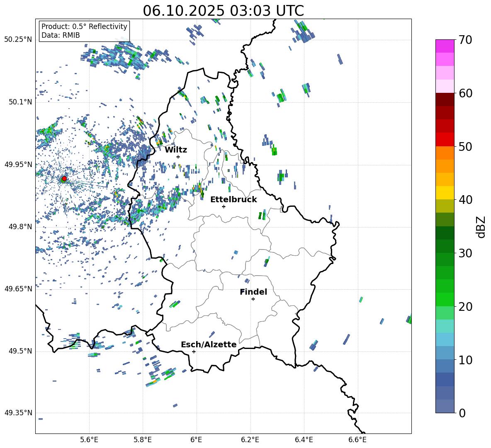Click the Findel city label
491x448 pixels.
pos(253,292)
